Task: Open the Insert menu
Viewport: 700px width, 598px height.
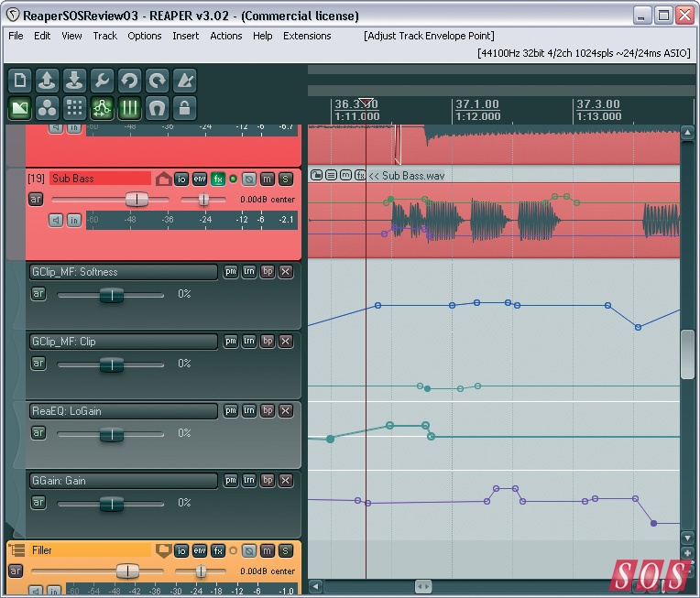Action: [x=186, y=36]
